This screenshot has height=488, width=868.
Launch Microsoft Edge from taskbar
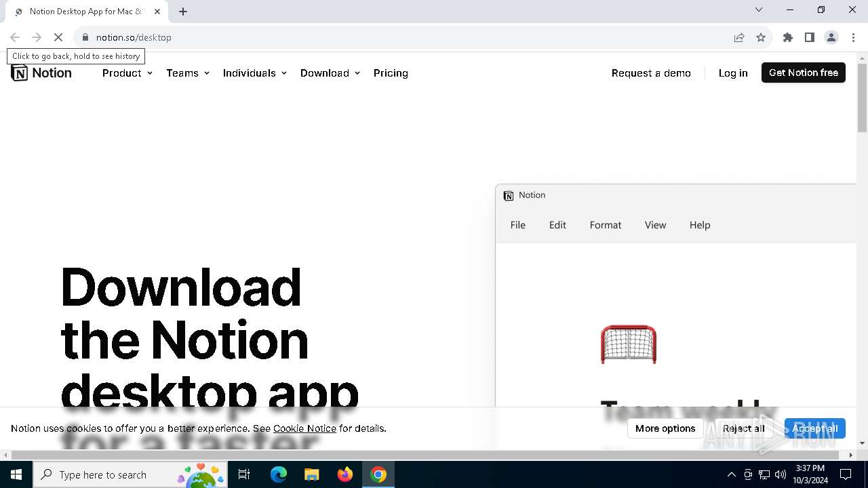click(279, 474)
